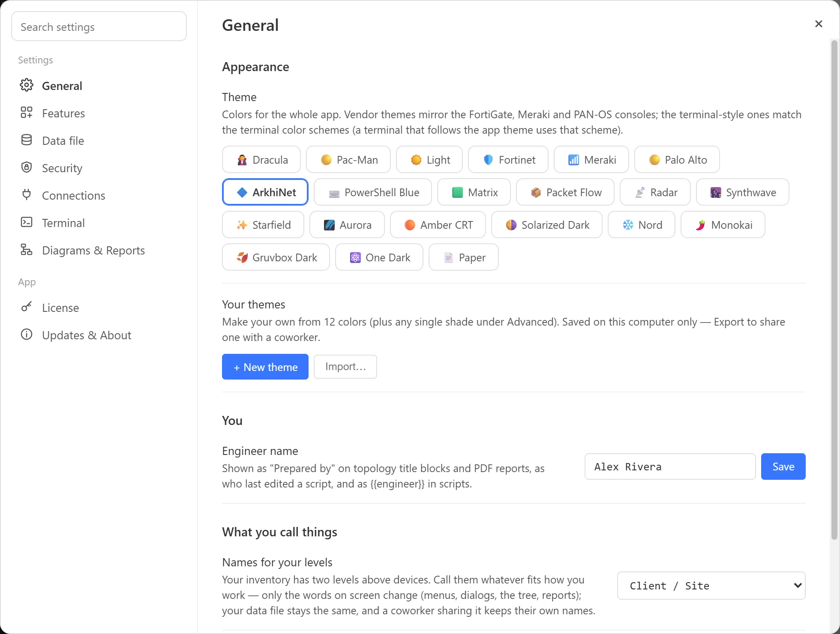Choose the Meraki theme

pos(591,160)
